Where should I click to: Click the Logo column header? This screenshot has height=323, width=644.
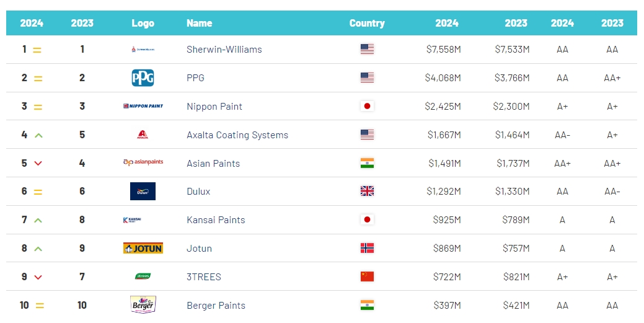(x=143, y=23)
